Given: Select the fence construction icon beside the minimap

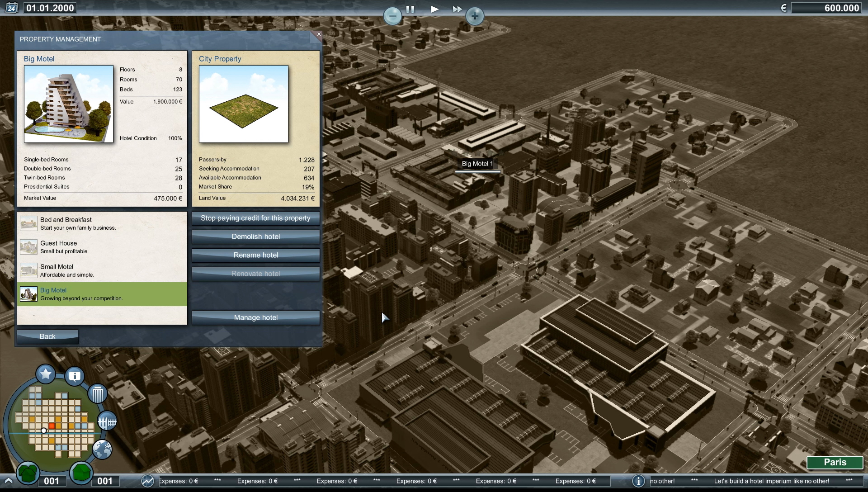Looking at the screenshot, I should coord(107,421).
